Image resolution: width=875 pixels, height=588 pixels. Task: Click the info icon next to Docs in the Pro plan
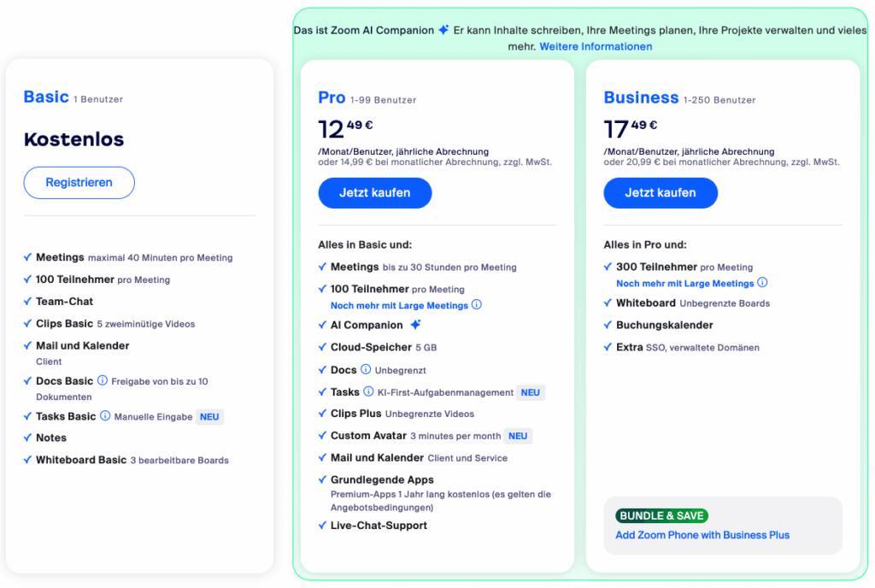coord(366,370)
